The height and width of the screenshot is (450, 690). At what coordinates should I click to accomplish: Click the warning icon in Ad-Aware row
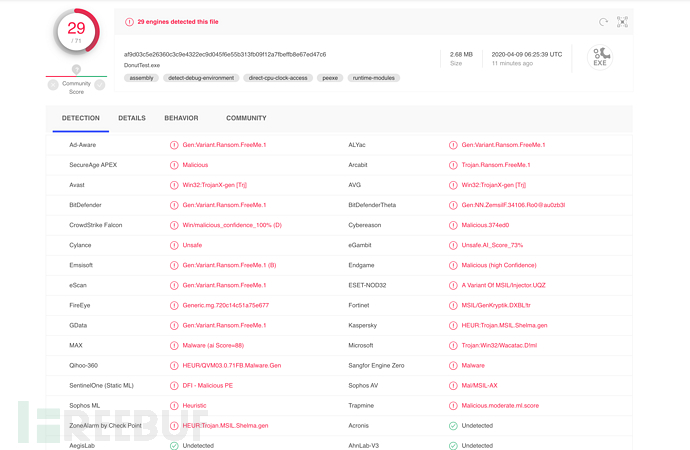(x=174, y=145)
